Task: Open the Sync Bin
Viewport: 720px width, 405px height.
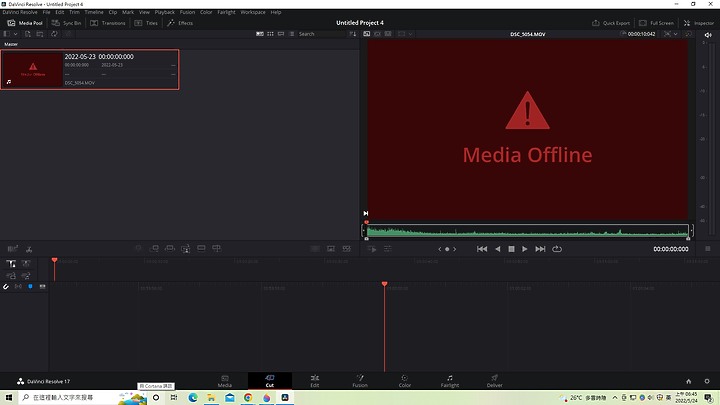Action: (67, 23)
